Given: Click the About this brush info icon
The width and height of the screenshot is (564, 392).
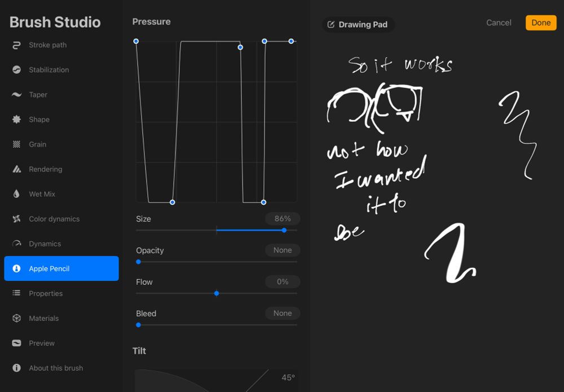Looking at the screenshot, I should point(16,368).
